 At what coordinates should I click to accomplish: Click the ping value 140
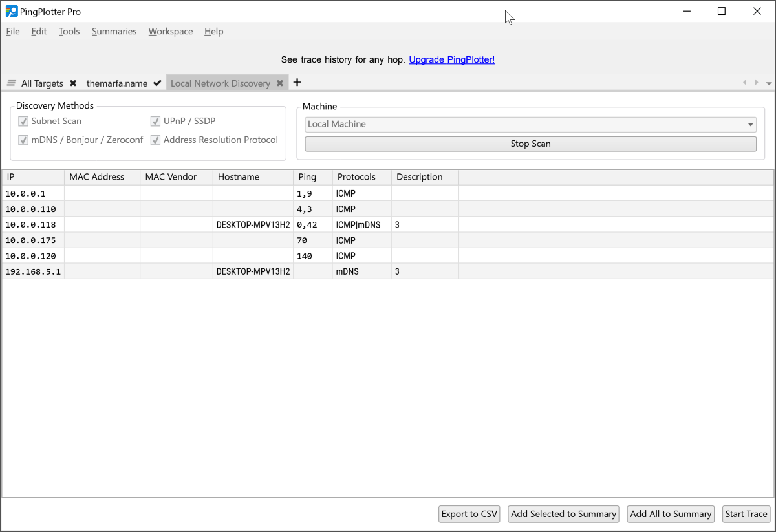(x=305, y=256)
